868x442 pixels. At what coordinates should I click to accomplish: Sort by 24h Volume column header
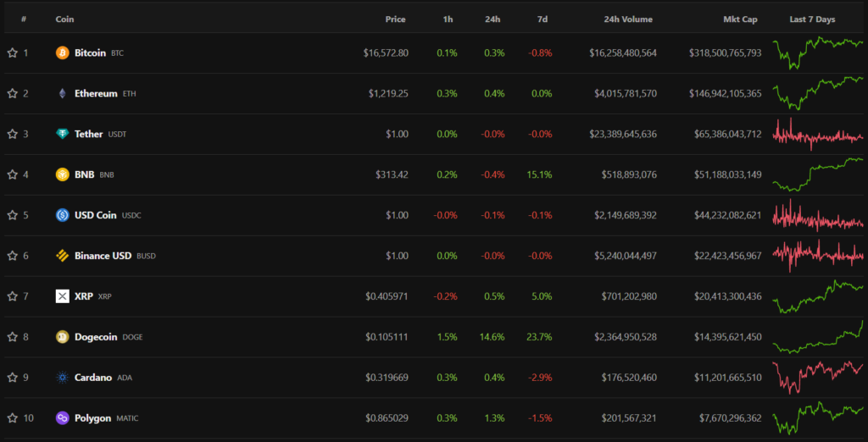(x=628, y=19)
